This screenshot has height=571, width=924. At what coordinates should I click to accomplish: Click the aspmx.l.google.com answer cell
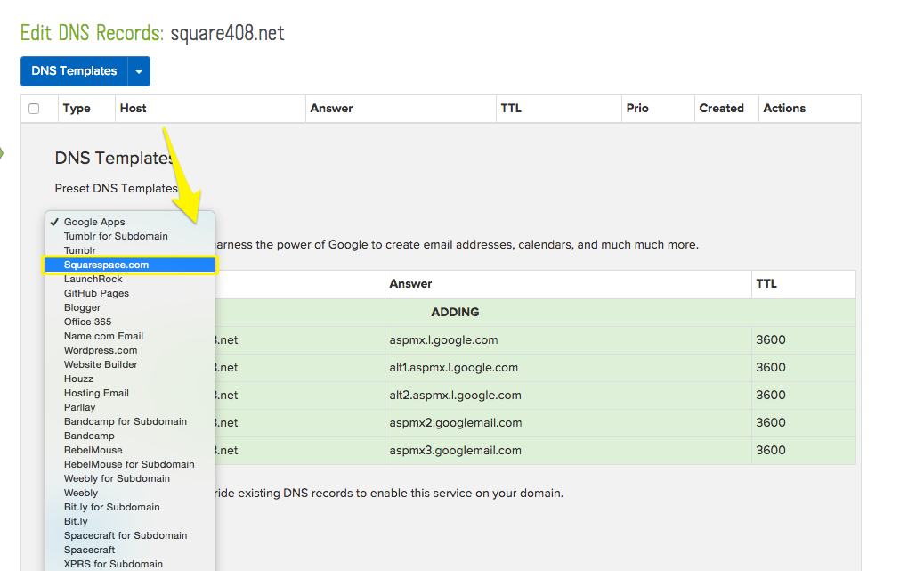click(x=443, y=339)
